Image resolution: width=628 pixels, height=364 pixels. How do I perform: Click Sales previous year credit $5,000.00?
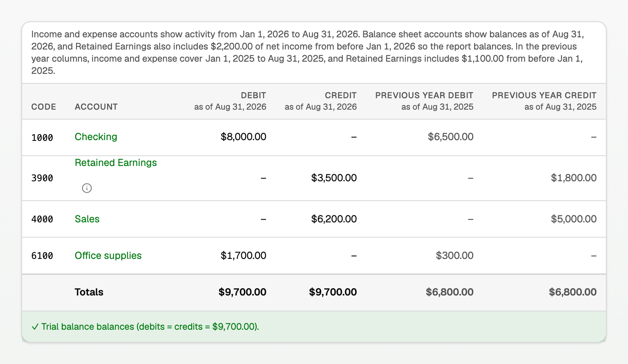pos(574,219)
